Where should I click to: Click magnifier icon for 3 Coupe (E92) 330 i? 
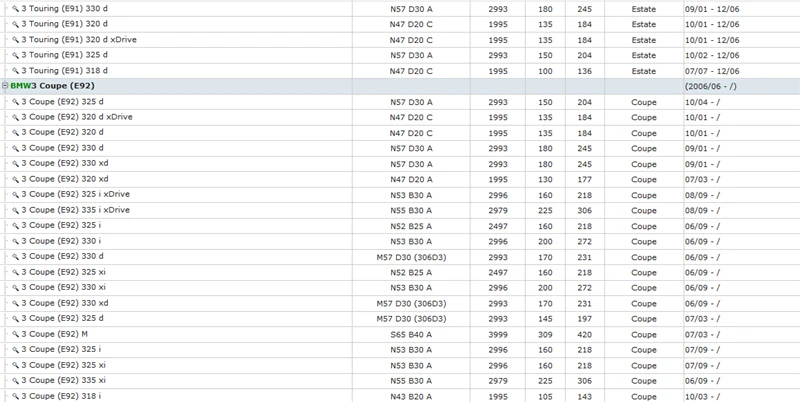tap(15, 241)
